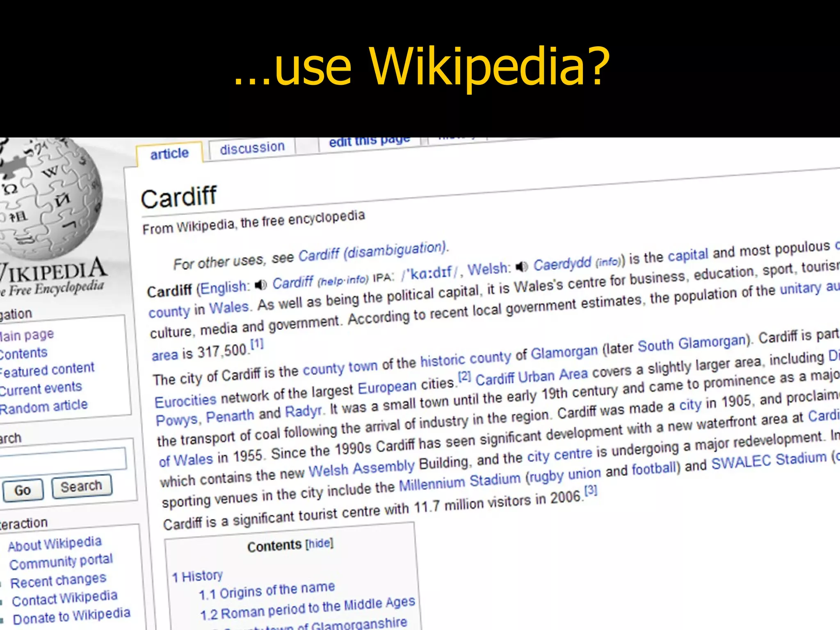Follow the Glamorgan link
Viewport: 840px width, 630px height.
click(564, 352)
